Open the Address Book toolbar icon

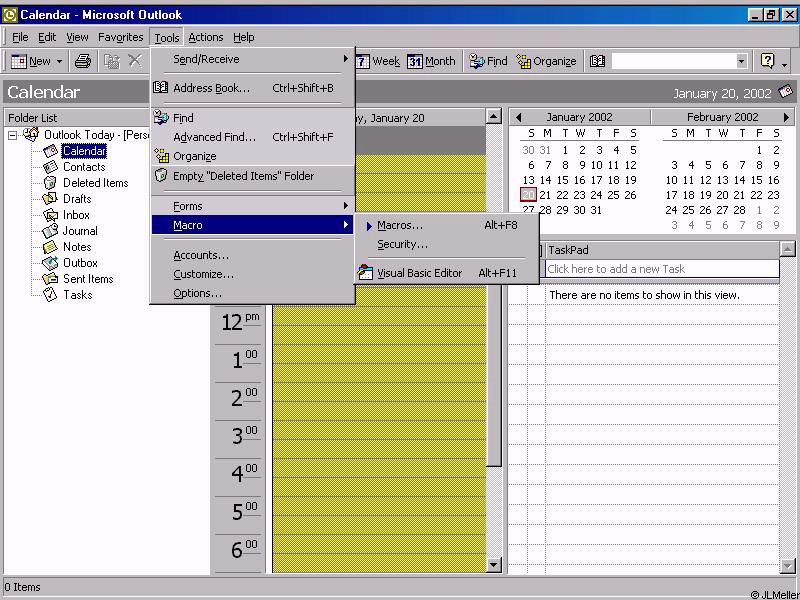(x=598, y=61)
